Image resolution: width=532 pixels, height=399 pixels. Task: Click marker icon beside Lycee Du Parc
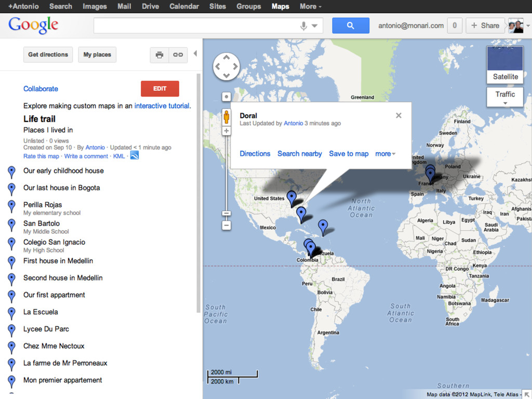[x=11, y=330]
